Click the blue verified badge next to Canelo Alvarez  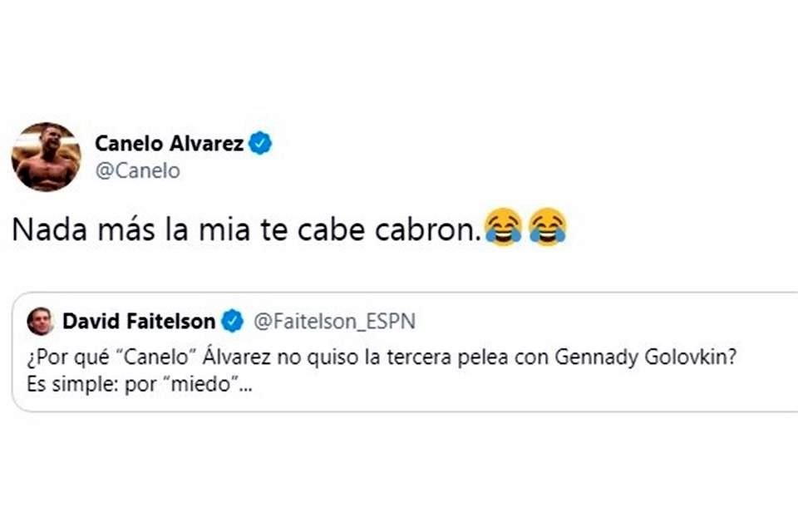tap(260, 142)
